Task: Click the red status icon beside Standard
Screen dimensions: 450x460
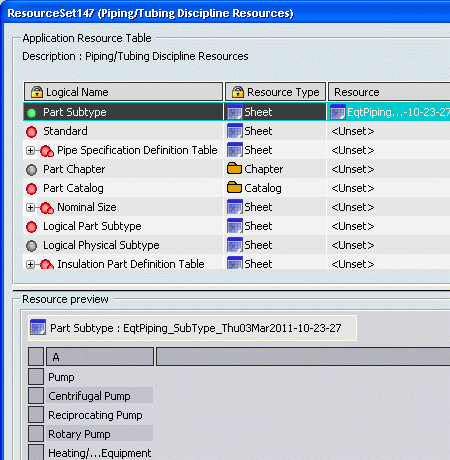Action: 32,132
